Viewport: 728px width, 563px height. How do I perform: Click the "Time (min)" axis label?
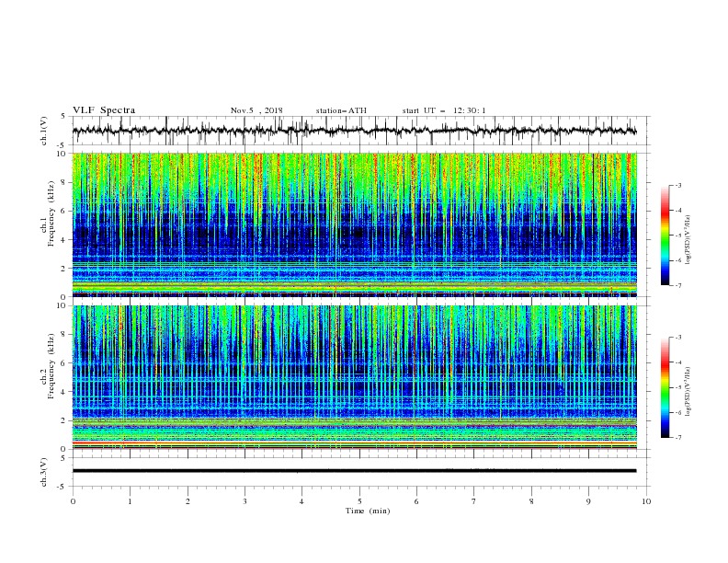click(x=368, y=511)
